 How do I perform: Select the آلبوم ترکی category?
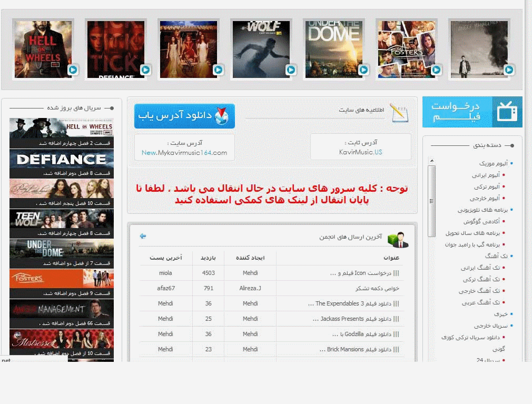[487, 186]
